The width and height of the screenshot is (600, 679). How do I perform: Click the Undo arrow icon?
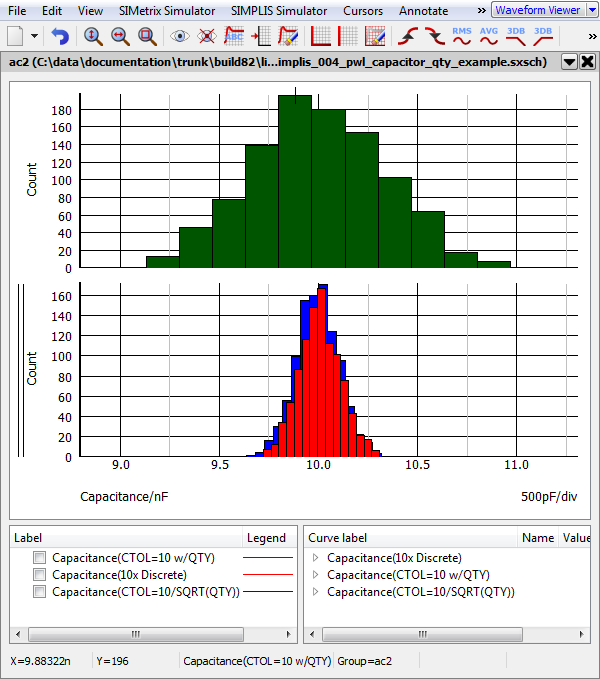61,36
